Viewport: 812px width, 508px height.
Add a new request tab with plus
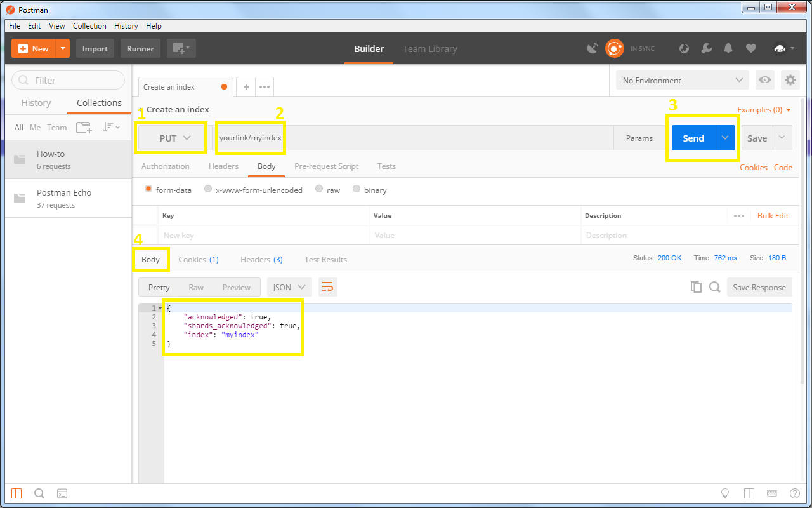[246, 87]
